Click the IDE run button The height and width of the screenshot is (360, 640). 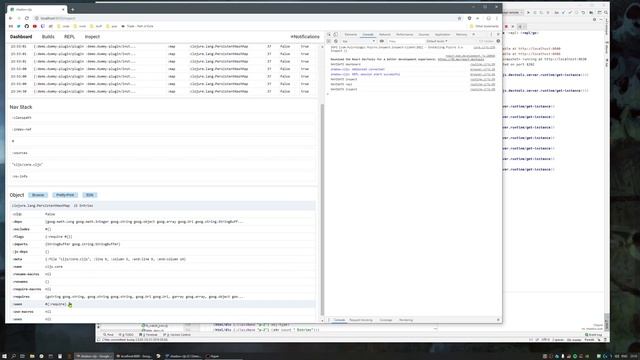(x=528, y=13)
